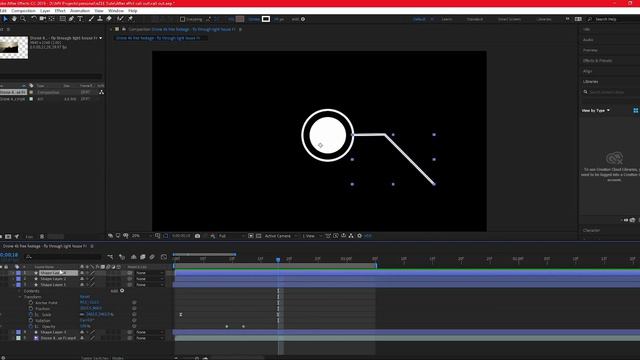
Task: Open the Composition menu
Action: click(23, 11)
